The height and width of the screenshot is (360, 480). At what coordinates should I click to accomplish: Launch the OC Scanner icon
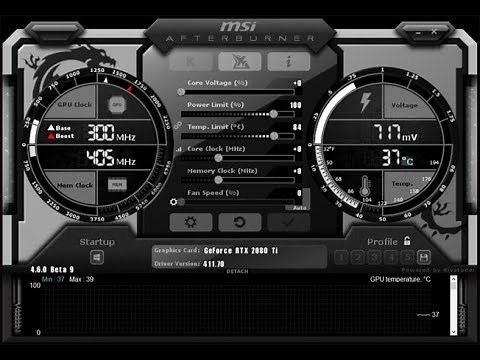coord(239,61)
